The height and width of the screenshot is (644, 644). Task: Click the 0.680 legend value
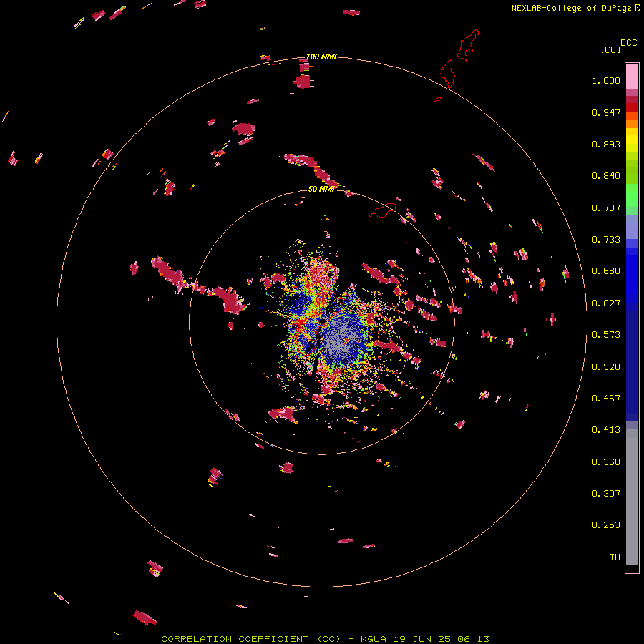click(x=606, y=271)
